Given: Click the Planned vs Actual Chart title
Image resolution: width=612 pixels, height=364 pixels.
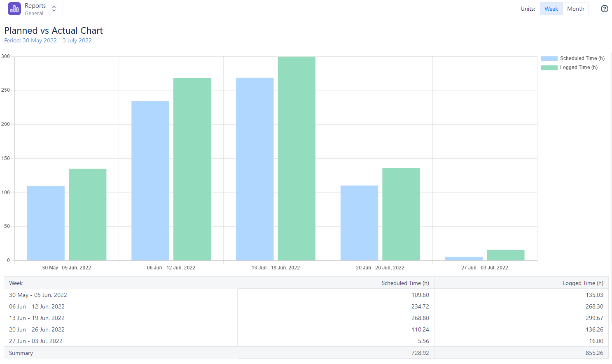Looking at the screenshot, I should (54, 30).
